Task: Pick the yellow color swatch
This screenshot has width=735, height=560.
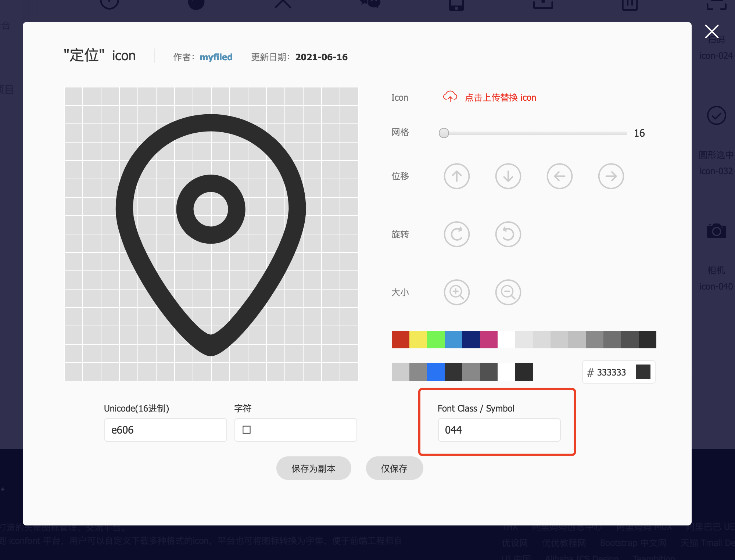Action: click(418, 340)
